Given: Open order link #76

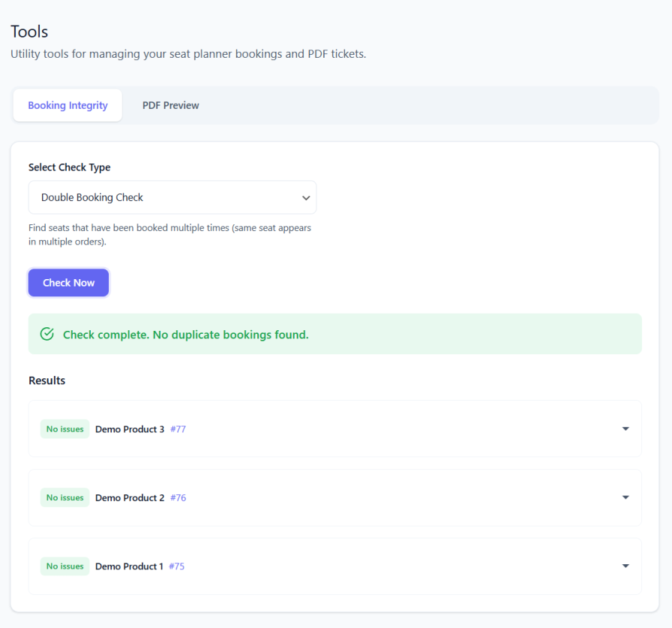Looking at the screenshot, I should point(178,497).
